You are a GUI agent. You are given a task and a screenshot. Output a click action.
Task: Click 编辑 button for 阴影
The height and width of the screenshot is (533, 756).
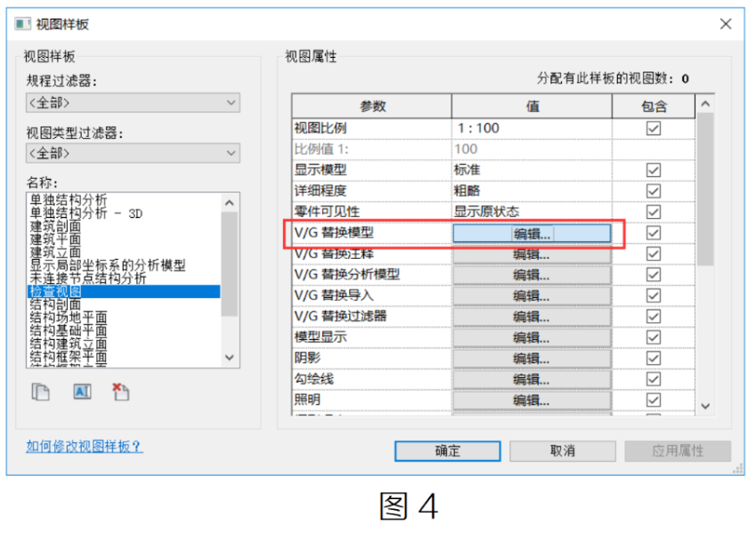click(x=532, y=359)
